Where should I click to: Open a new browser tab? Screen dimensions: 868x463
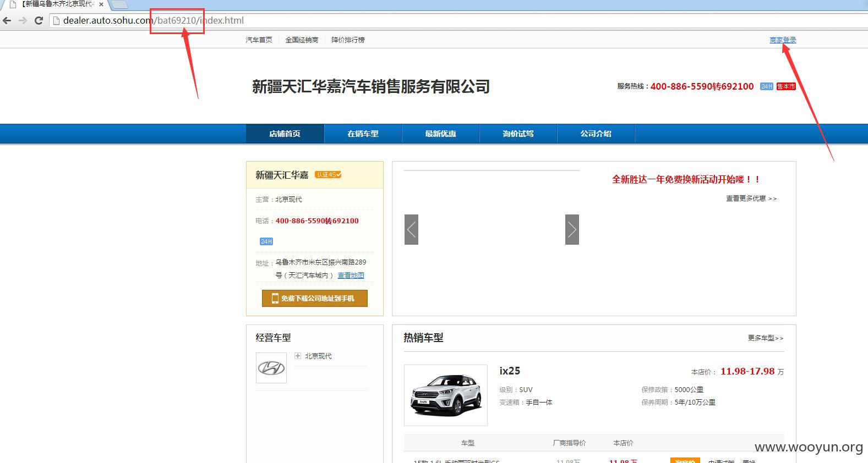point(119,4)
